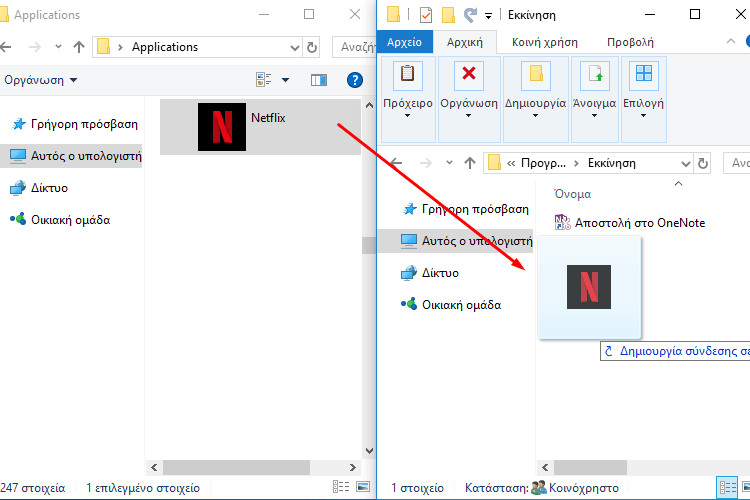Sort by the Όνομα column header

(573, 194)
